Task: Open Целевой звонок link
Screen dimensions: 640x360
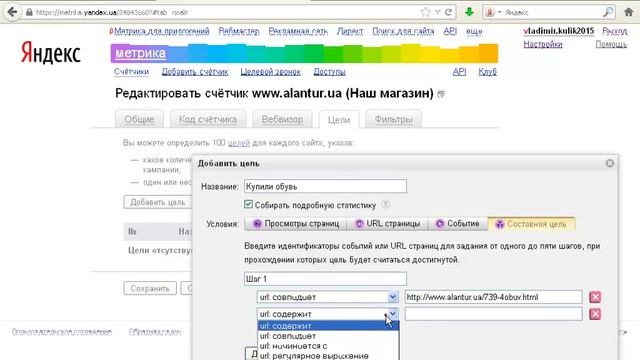Action: coord(270,72)
